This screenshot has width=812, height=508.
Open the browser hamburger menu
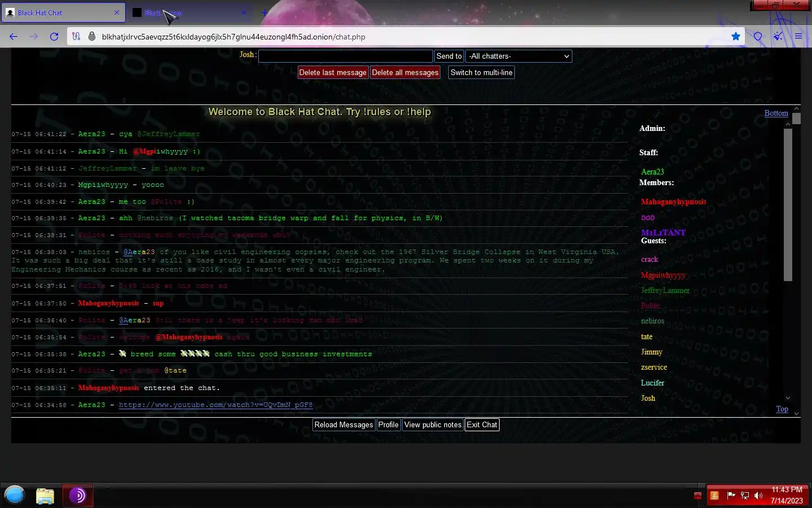[798, 37]
